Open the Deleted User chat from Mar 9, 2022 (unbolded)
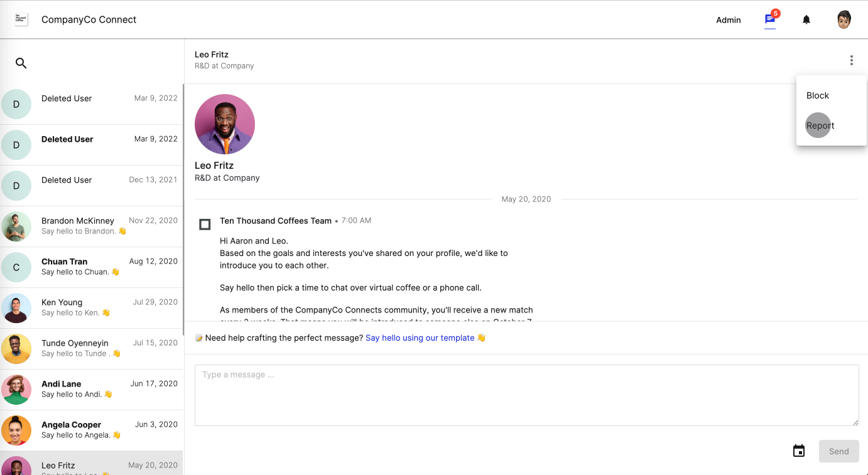 coord(91,104)
